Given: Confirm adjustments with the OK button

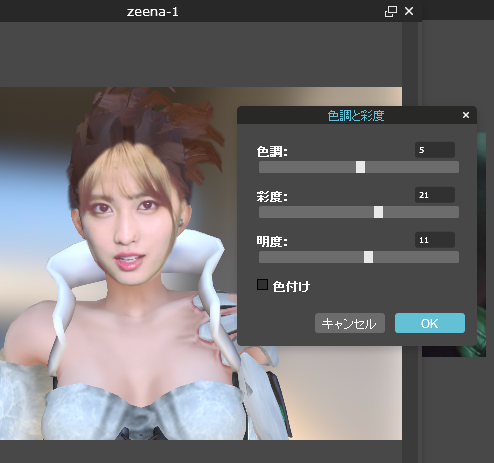Looking at the screenshot, I should (x=430, y=323).
